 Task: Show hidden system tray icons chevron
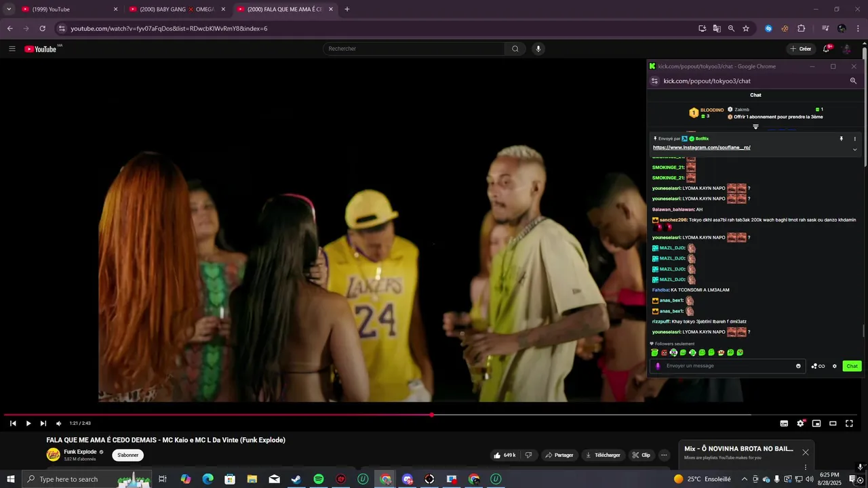point(744,479)
